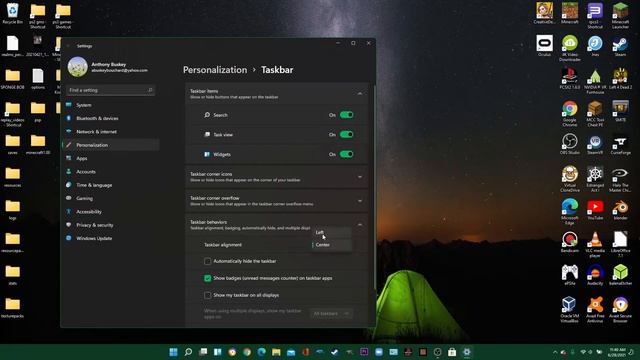Screen dimensions: 640x360
Task: Select Personalization in the sidebar
Action: 111,145
